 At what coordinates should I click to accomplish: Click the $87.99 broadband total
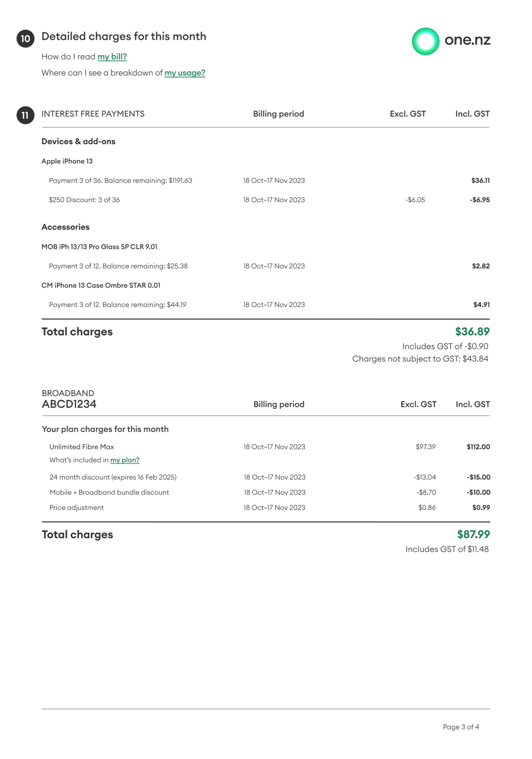(473, 535)
